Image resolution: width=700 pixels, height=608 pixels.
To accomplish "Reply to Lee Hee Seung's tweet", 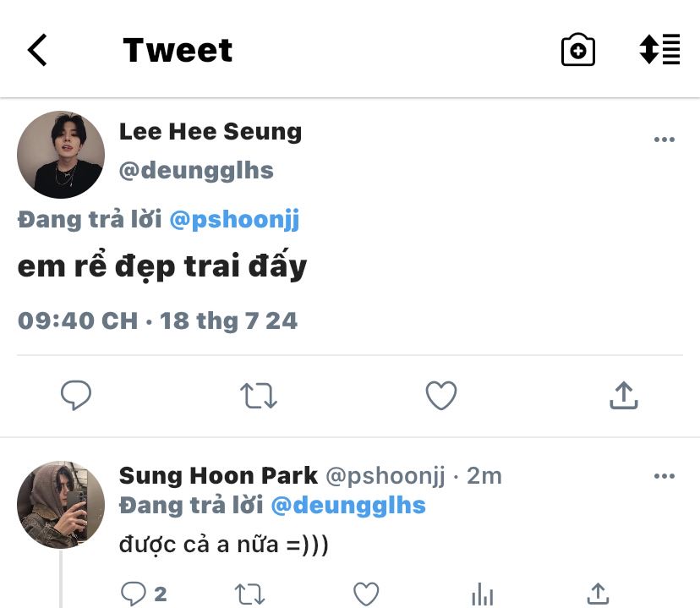I will [x=76, y=395].
